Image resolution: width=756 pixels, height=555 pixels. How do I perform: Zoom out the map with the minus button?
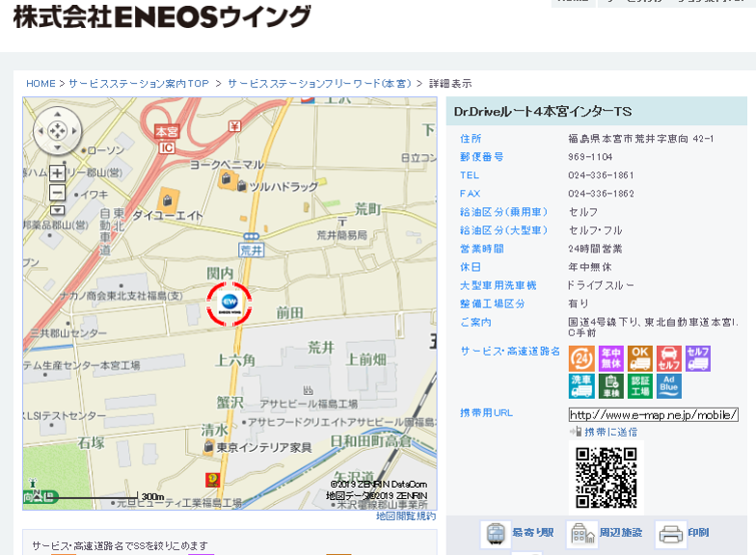click(x=58, y=193)
